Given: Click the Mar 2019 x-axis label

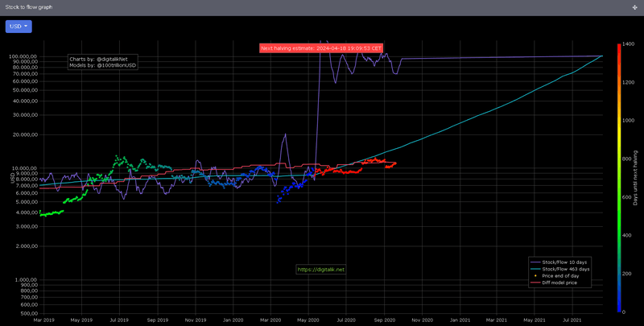Looking at the screenshot, I should click(x=43, y=320).
